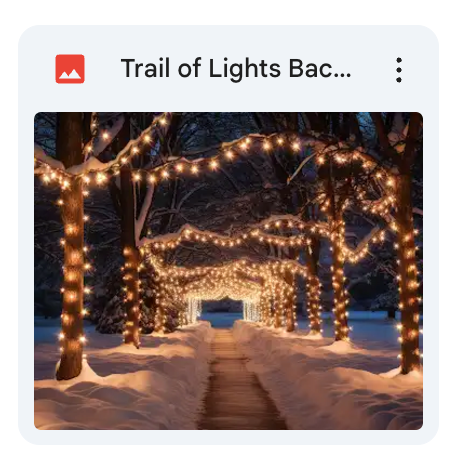Tap the More options dots for this image
This screenshot has height=462, width=454.
click(399, 70)
